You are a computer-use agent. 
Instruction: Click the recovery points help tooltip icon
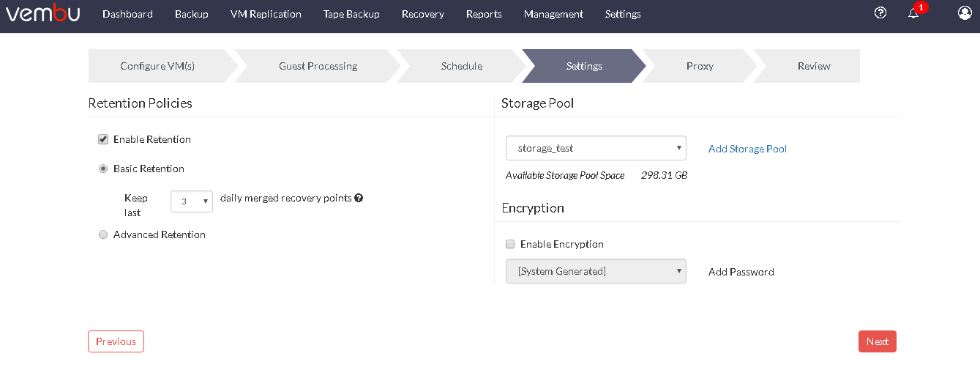(x=359, y=198)
